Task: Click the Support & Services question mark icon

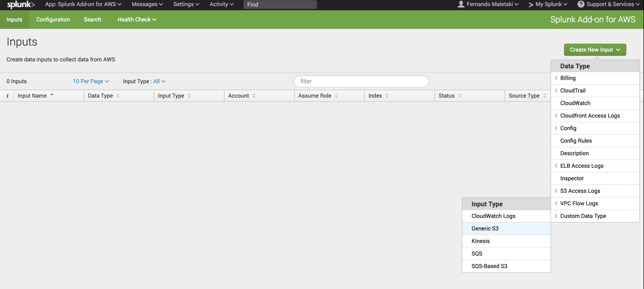Action: (581, 4)
